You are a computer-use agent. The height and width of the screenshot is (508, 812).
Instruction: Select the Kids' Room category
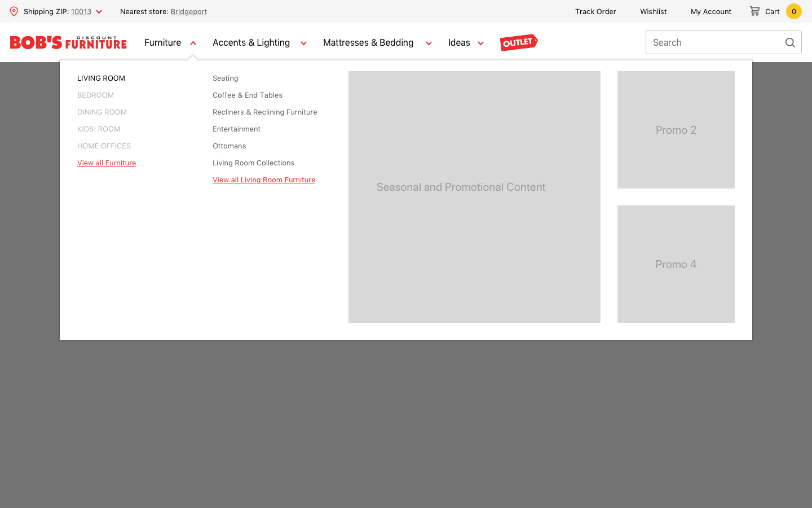click(99, 129)
